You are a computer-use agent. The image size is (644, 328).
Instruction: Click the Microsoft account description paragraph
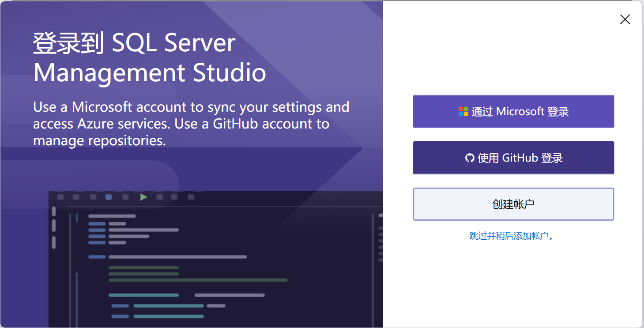point(191,124)
